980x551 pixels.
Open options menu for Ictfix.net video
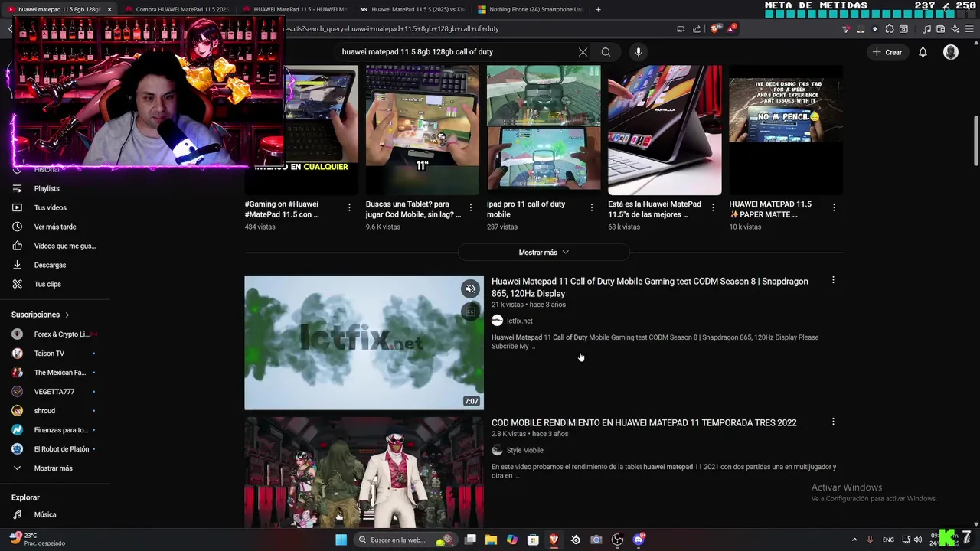(x=833, y=280)
